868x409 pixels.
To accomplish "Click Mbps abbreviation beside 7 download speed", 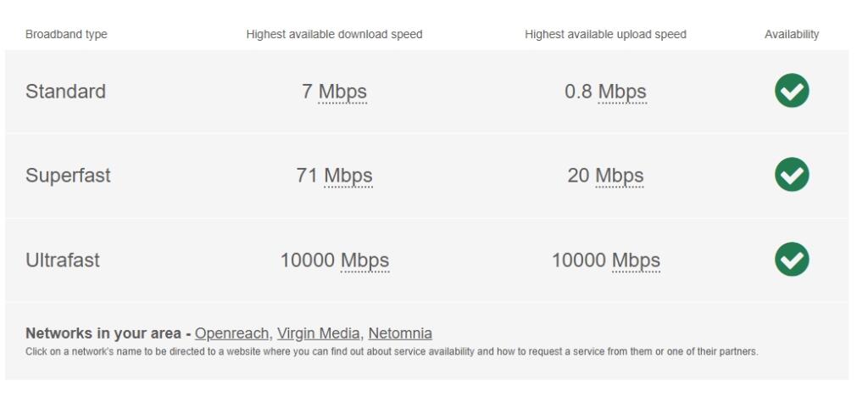I will [342, 92].
